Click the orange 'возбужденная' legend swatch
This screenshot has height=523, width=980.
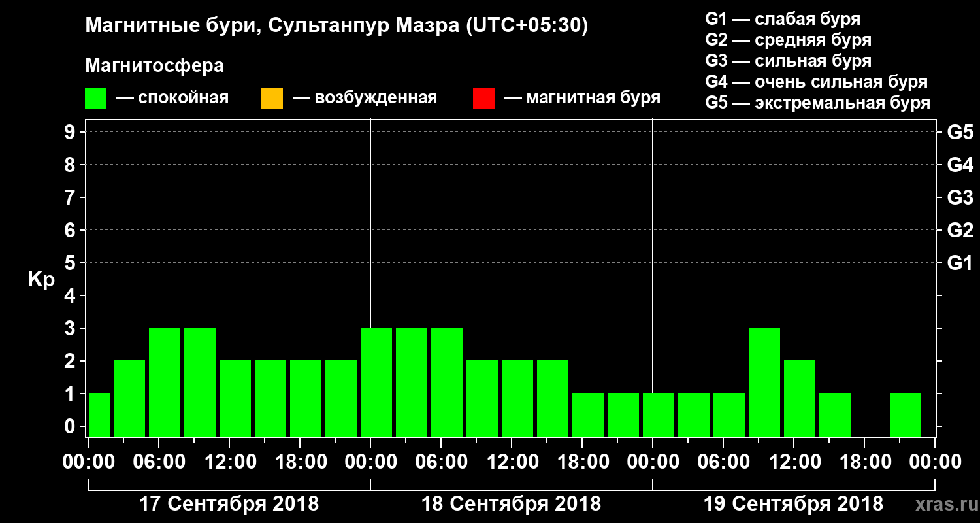point(272,99)
